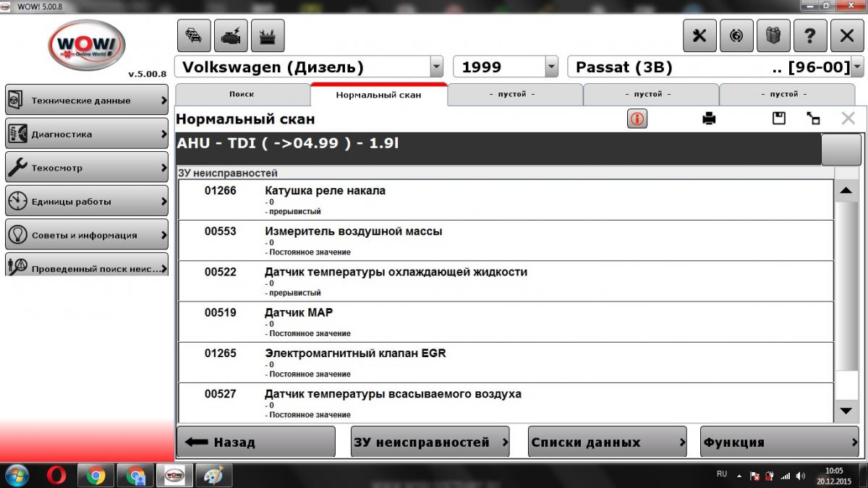
Task: Expand the Диагностика menu
Action: [87, 134]
